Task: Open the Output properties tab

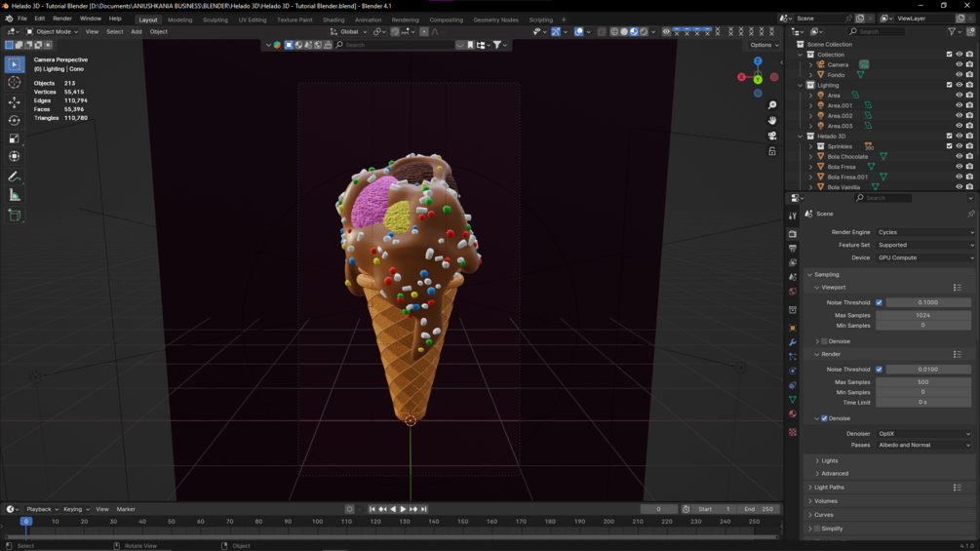Action: (793, 248)
